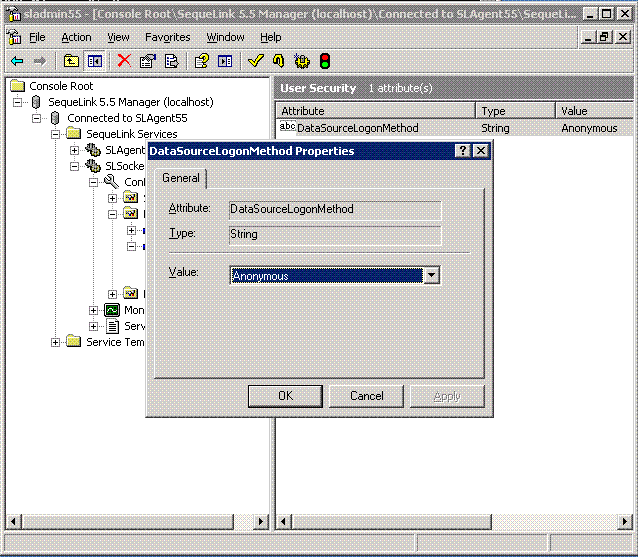638x557 pixels.
Task: Click the traffic light toolbar icon
Action: pos(325,61)
